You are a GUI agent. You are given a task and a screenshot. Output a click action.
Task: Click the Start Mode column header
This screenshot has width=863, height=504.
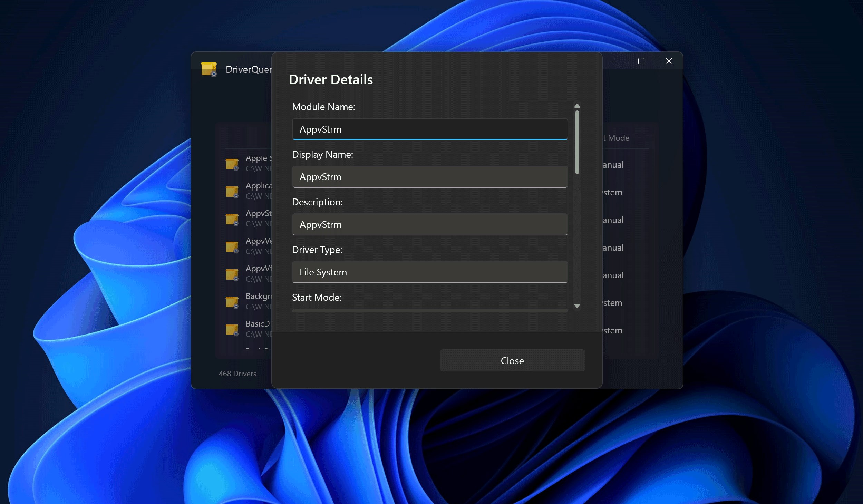click(616, 138)
